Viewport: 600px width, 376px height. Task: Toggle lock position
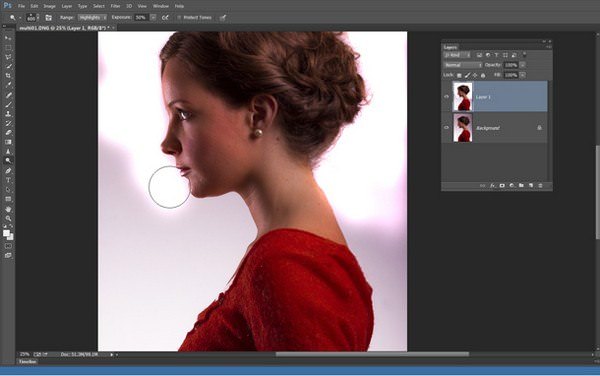(475, 75)
